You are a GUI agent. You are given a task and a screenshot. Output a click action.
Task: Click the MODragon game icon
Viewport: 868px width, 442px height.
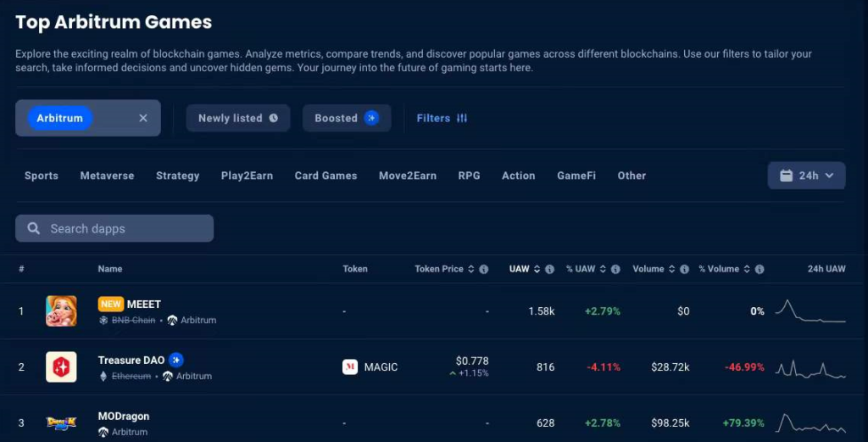[61, 423]
